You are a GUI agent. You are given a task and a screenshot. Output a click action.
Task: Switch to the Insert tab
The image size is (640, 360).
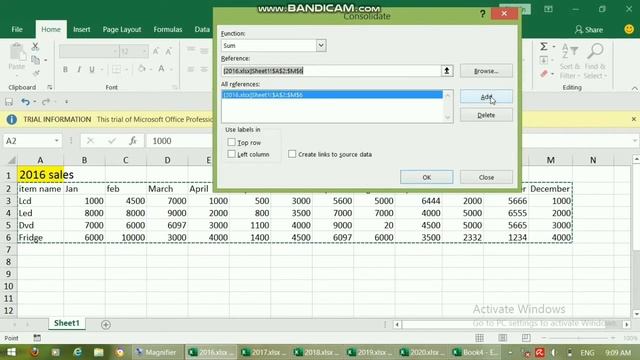click(82, 29)
